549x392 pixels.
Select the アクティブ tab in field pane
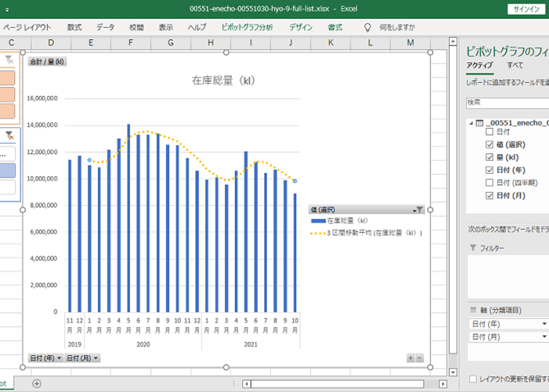click(479, 65)
